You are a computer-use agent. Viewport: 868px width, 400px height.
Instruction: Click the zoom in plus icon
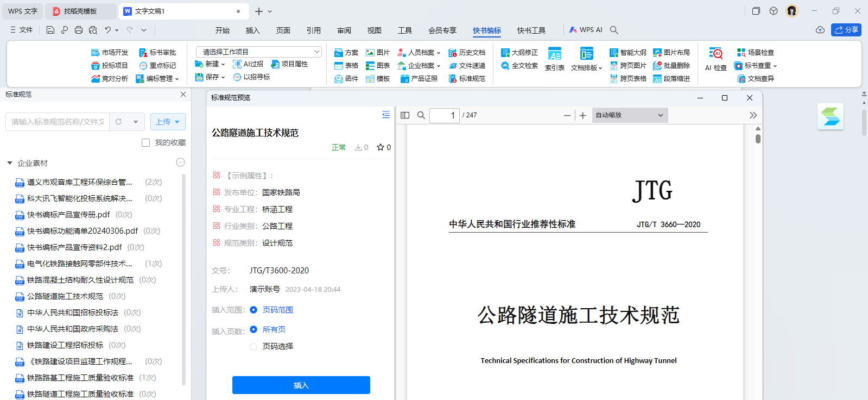click(x=582, y=115)
